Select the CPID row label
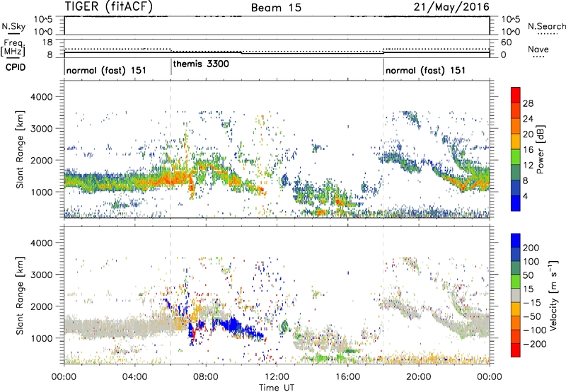The image size is (566, 392). (16, 67)
